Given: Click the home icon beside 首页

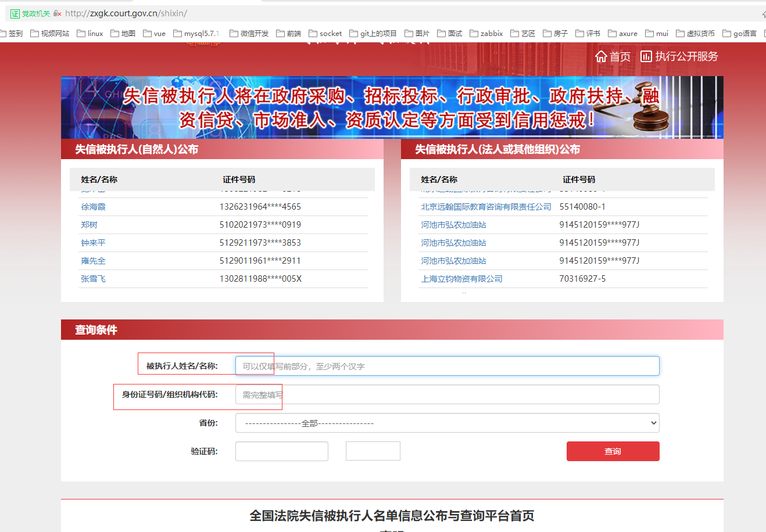Looking at the screenshot, I should pos(602,56).
